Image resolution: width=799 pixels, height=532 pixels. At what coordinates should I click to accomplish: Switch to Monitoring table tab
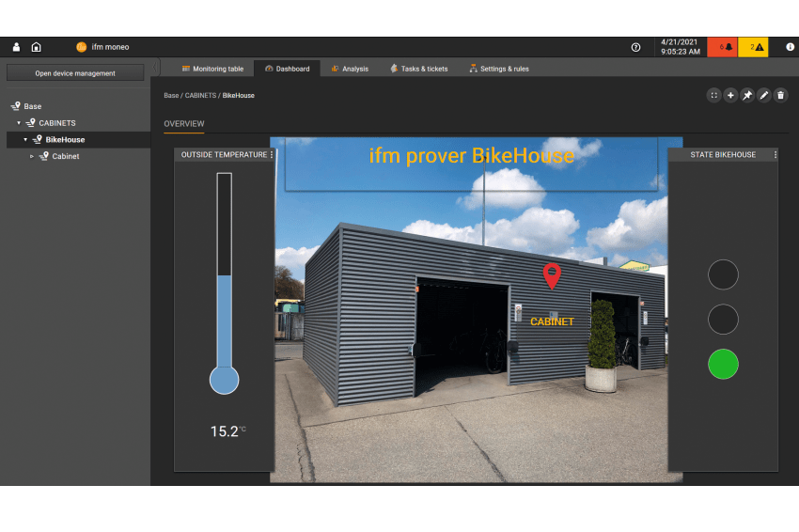click(x=213, y=69)
